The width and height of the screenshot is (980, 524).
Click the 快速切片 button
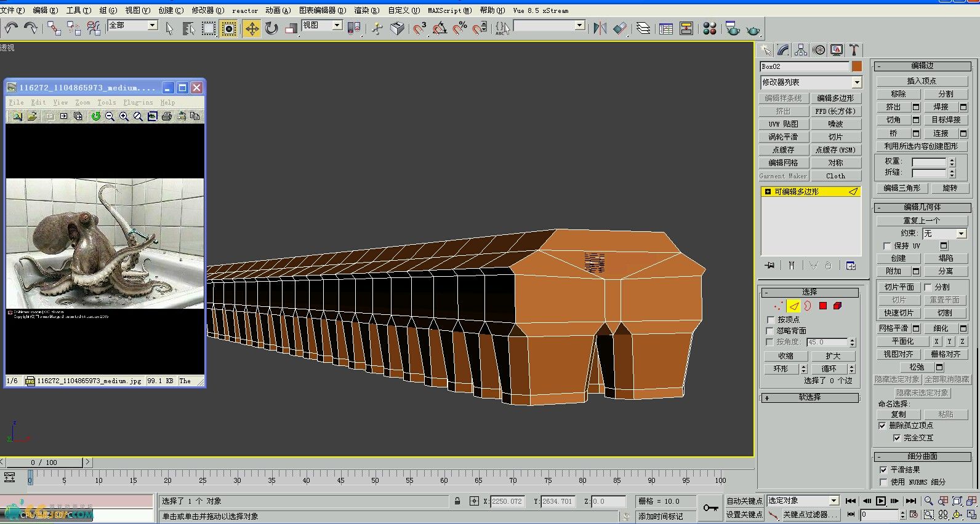[x=899, y=313]
